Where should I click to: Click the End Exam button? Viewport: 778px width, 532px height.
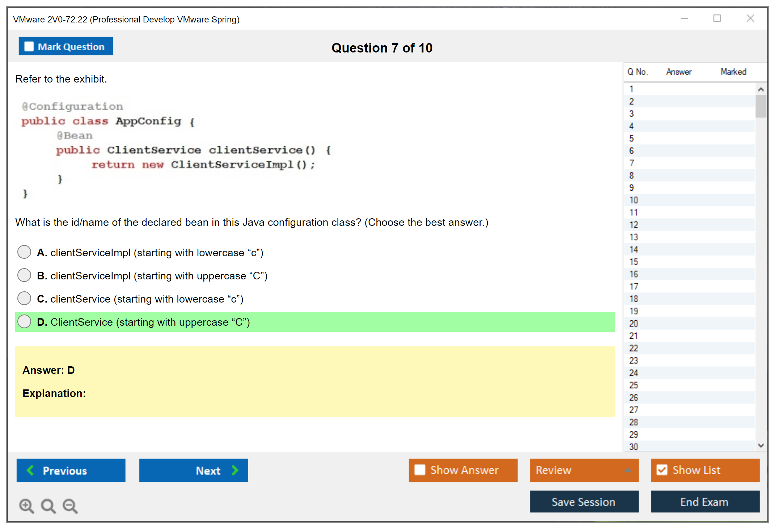[705, 502]
